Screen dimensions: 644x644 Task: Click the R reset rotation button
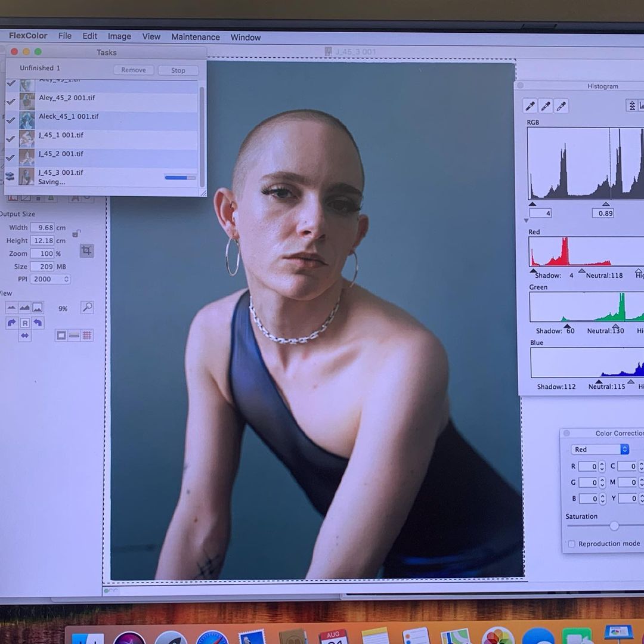click(25, 323)
